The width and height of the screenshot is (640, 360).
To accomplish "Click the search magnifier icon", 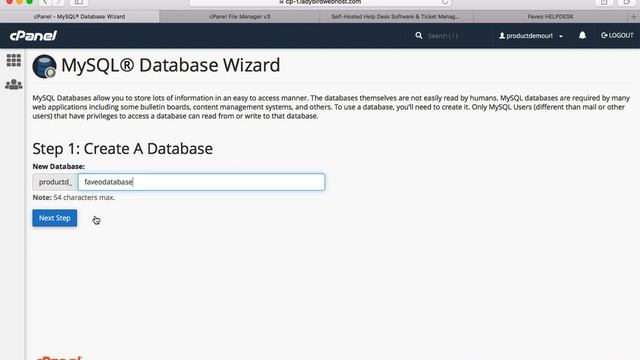I will tap(419, 36).
